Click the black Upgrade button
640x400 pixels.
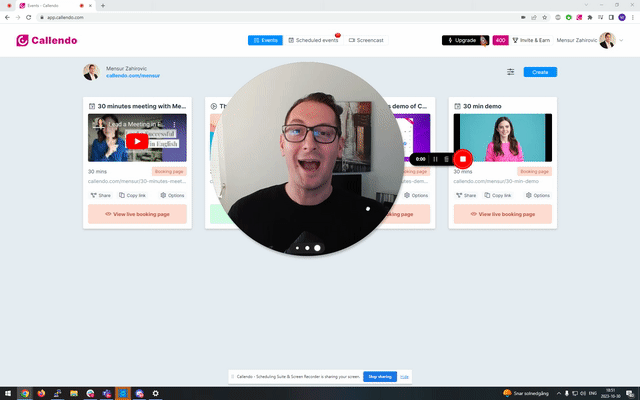[465, 40]
